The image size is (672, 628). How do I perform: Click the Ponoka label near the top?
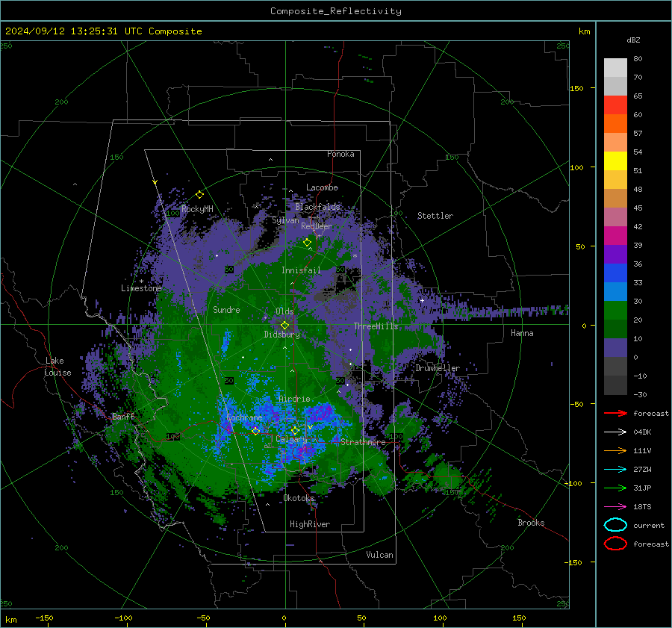(x=340, y=154)
